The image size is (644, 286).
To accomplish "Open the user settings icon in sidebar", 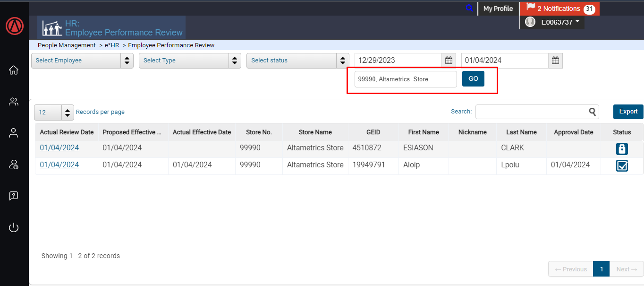I will 14,165.
